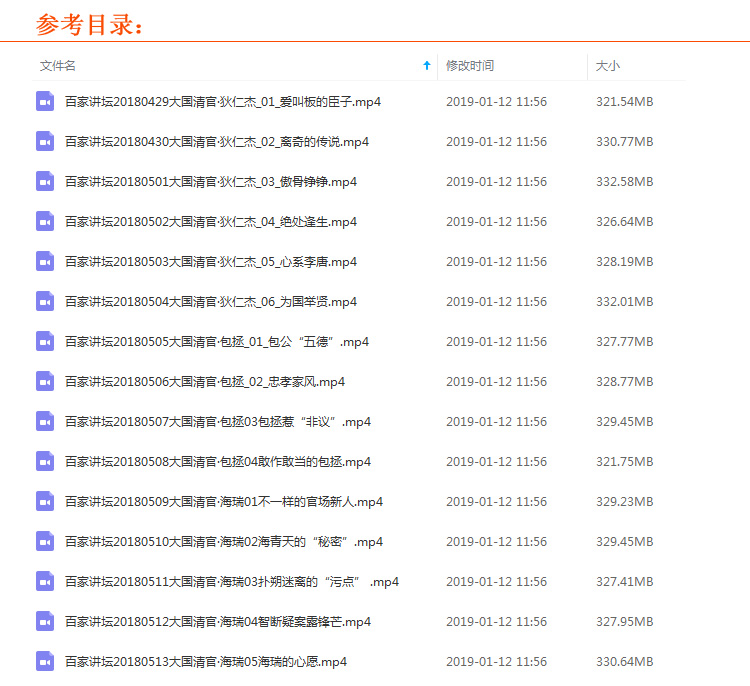Click video icon for 狄仁杰_02 离奇的传说 file
The height and width of the screenshot is (686, 750).
point(45,141)
